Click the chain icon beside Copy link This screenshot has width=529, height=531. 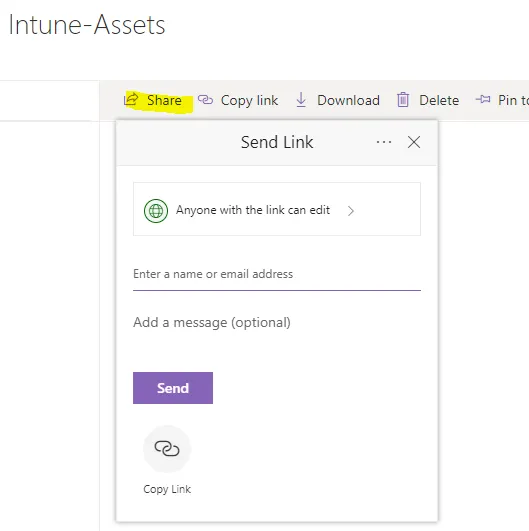pos(205,100)
